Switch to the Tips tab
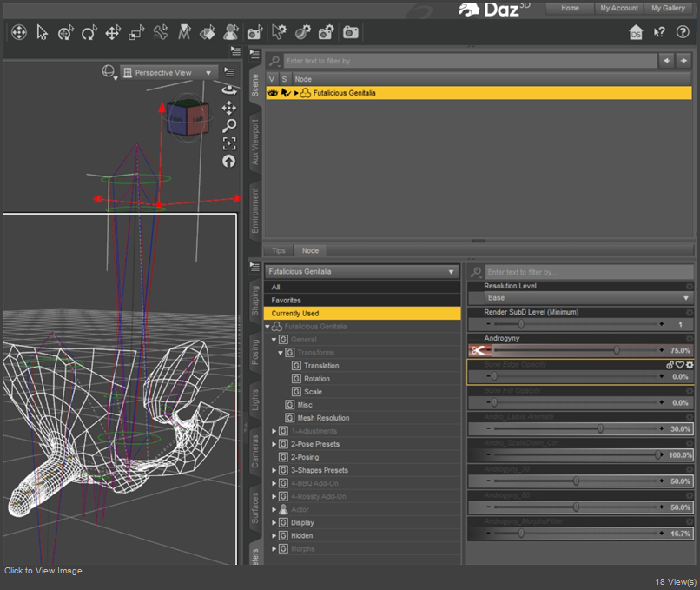Screen dimensions: 700x590 279,250
